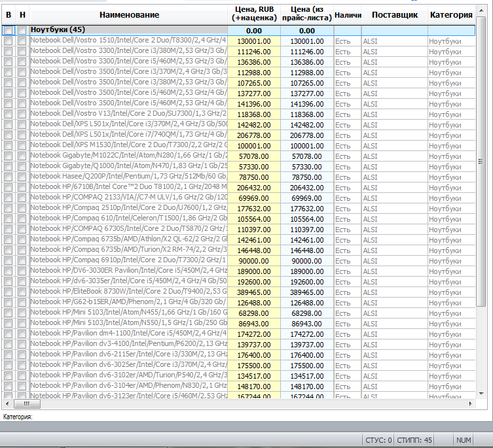Select Notebook HP/Mini 5103 Atom N455 row name

coord(128,312)
